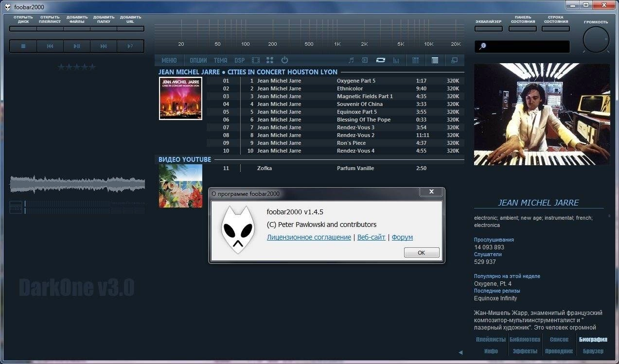This screenshot has height=364, width=619.
Task: Skip to the next track
Action: pyautogui.click(x=103, y=46)
